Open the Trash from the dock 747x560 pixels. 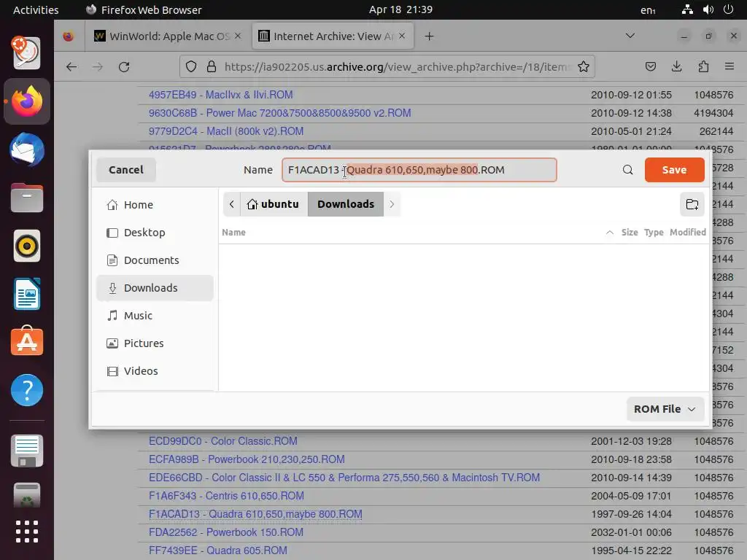coord(27,496)
